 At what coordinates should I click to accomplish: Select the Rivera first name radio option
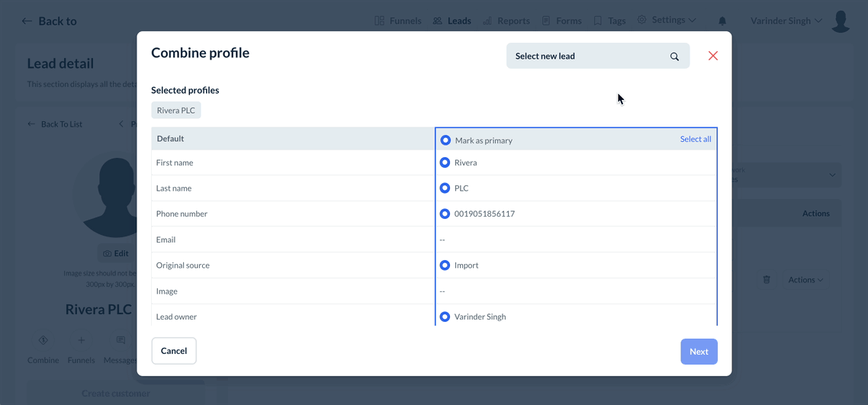point(445,162)
